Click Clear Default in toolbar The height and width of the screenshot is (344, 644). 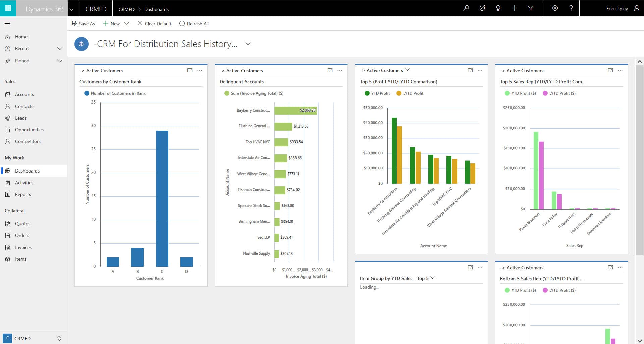coord(154,24)
